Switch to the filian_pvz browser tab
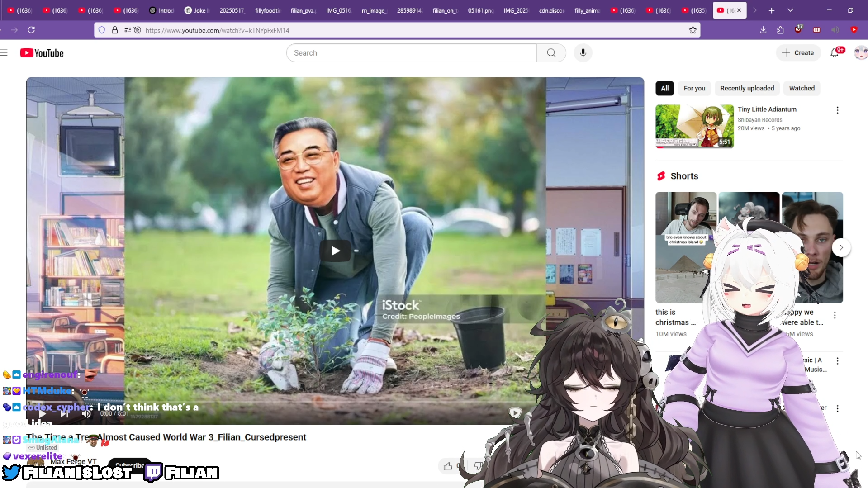 (x=303, y=10)
